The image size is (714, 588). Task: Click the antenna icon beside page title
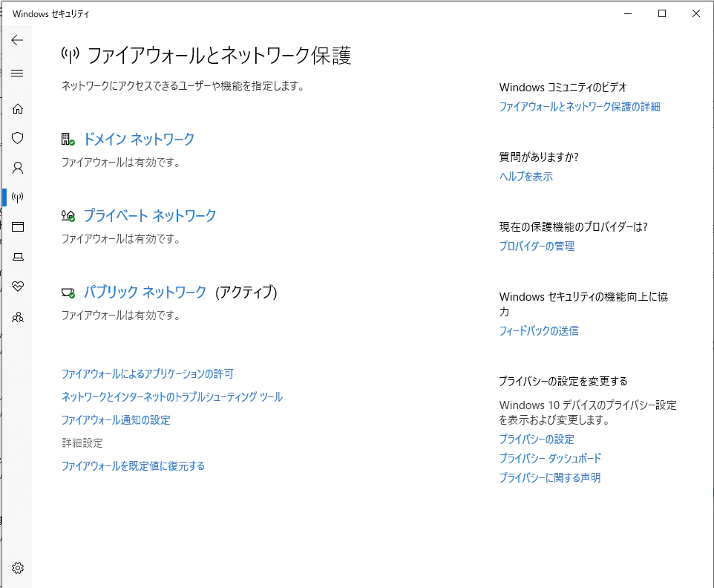[70, 55]
